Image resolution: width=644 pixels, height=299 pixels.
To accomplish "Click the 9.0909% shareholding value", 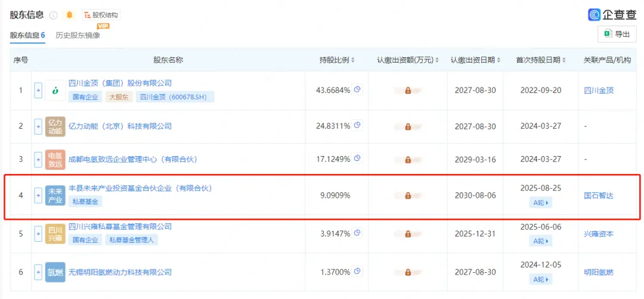I will click(335, 195).
